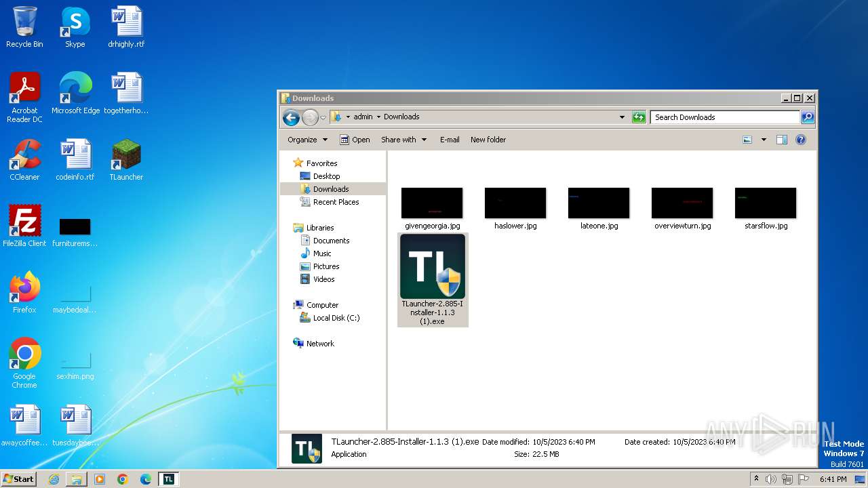Click the forward navigation arrow
This screenshot has width=868, height=488.
(310, 117)
